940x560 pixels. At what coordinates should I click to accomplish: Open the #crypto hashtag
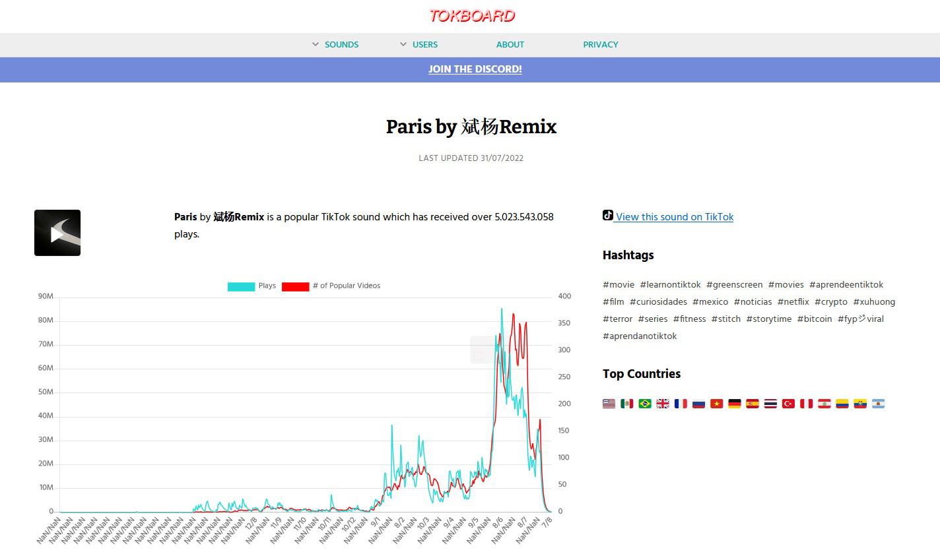[831, 302]
